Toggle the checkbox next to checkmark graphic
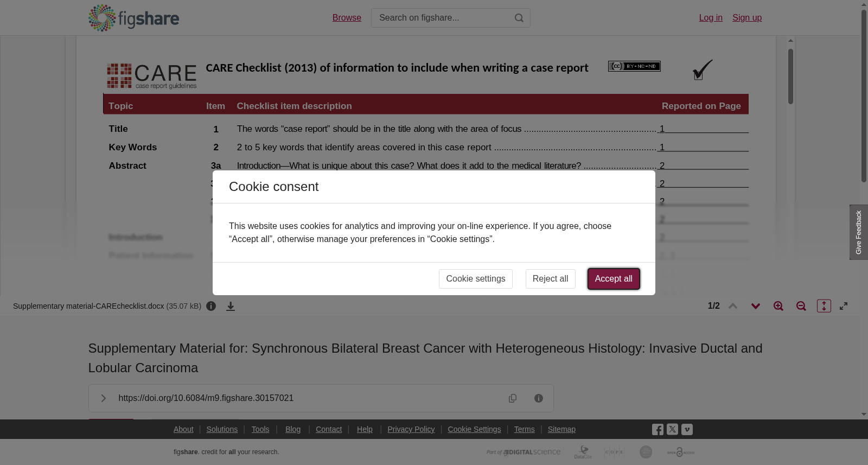The image size is (868, 465). pos(698,76)
